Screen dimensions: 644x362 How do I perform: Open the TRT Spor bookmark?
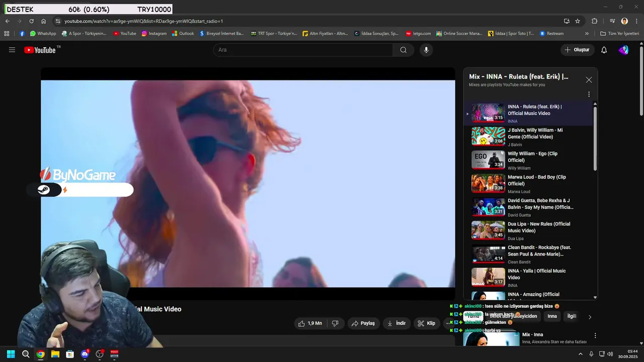tap(274, 34)
